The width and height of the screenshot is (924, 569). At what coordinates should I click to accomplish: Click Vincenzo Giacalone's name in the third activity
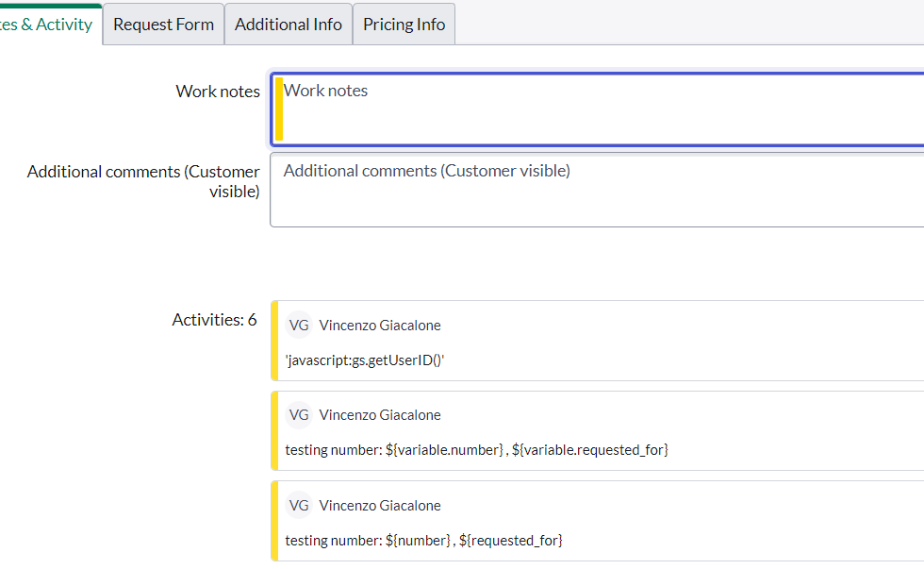pos(380,505)
